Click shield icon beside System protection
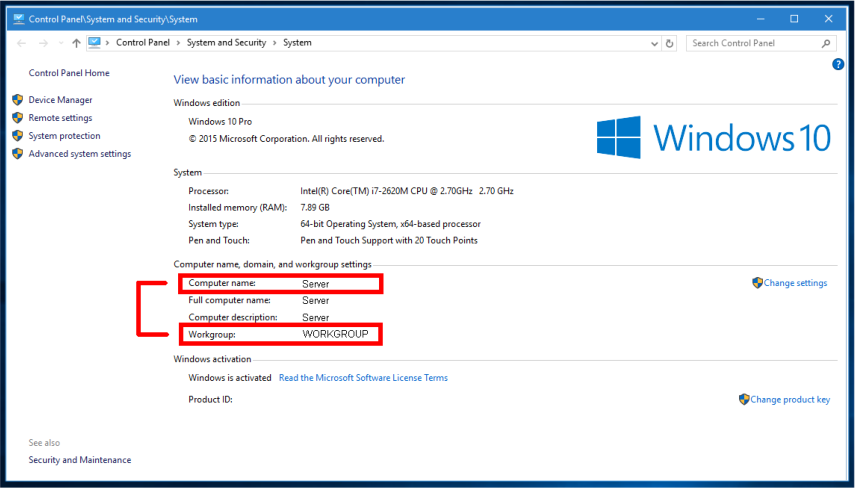The image size is (855, 488). click(18, 136)
